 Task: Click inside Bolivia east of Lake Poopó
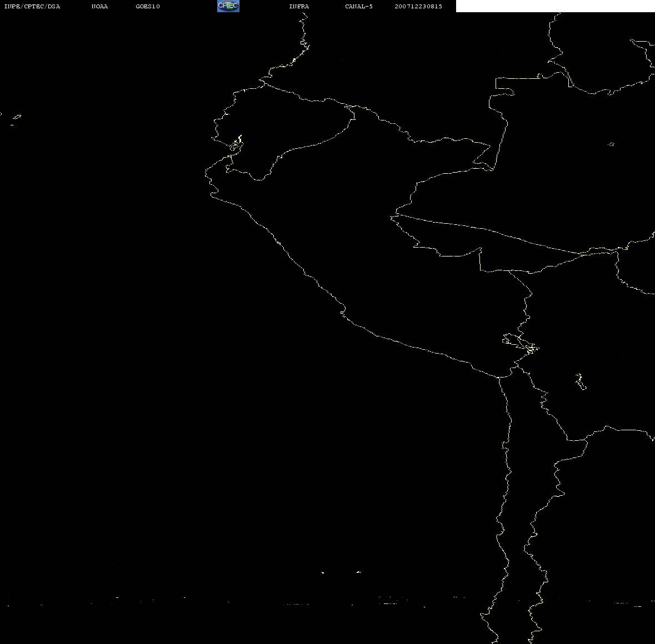point(617,389)
